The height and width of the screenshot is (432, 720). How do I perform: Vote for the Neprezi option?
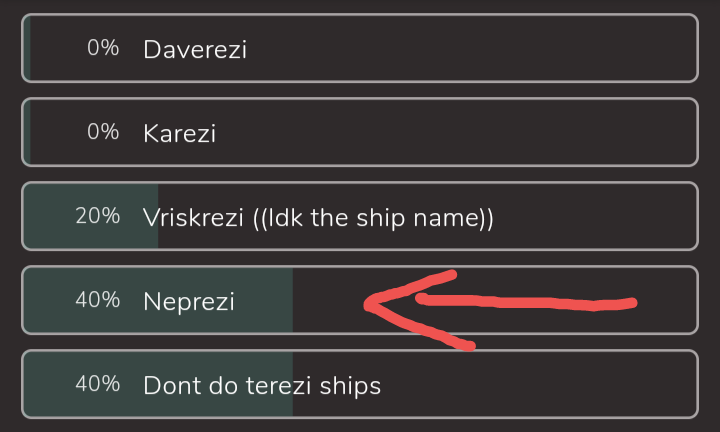point(360,300)
